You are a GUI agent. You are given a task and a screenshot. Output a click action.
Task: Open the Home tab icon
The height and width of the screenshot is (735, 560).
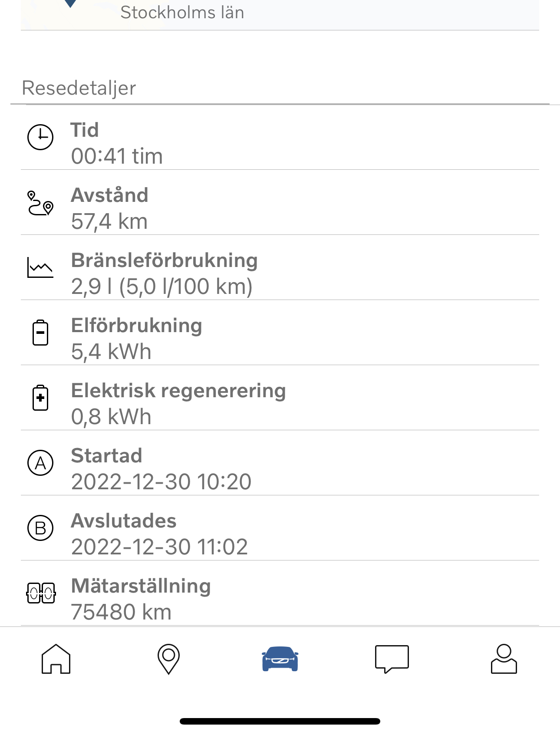pos(56,659)
